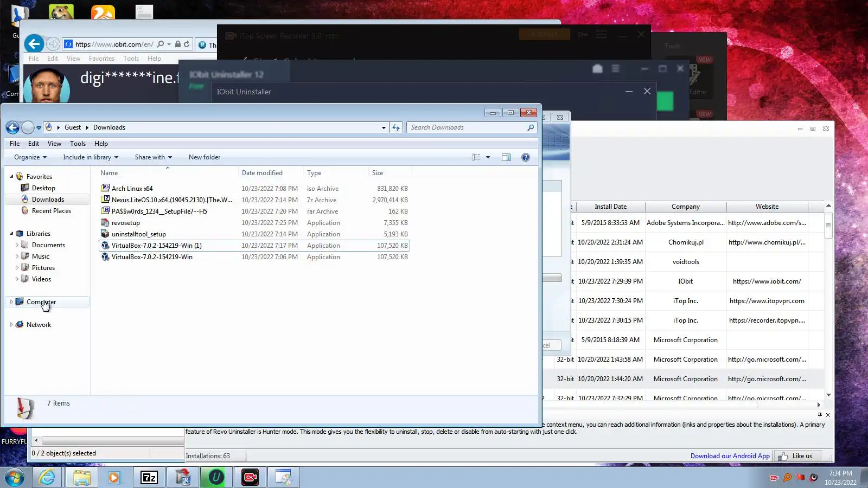Go back in the Internet Explorer window
Image resolution: width=868 pixels, height=488 pixels.
34,44
